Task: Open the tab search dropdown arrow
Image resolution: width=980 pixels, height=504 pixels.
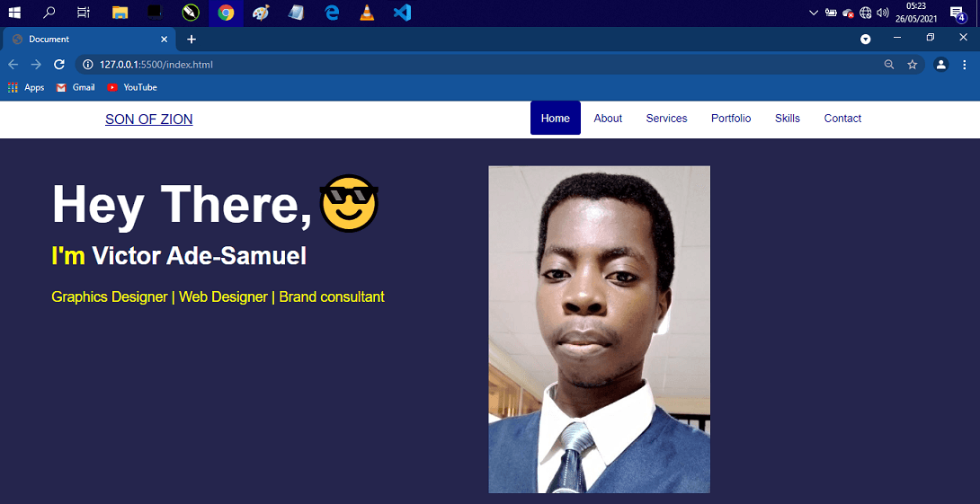Action: pos(865,40)
